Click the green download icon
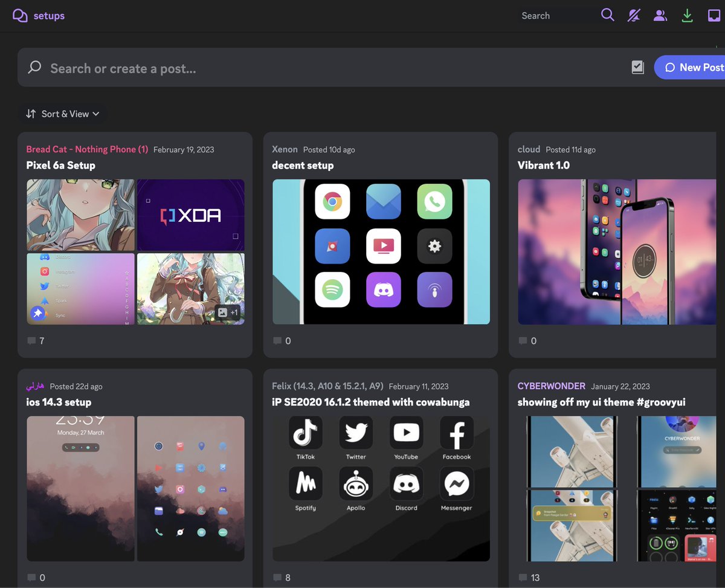 pos(687,16)
